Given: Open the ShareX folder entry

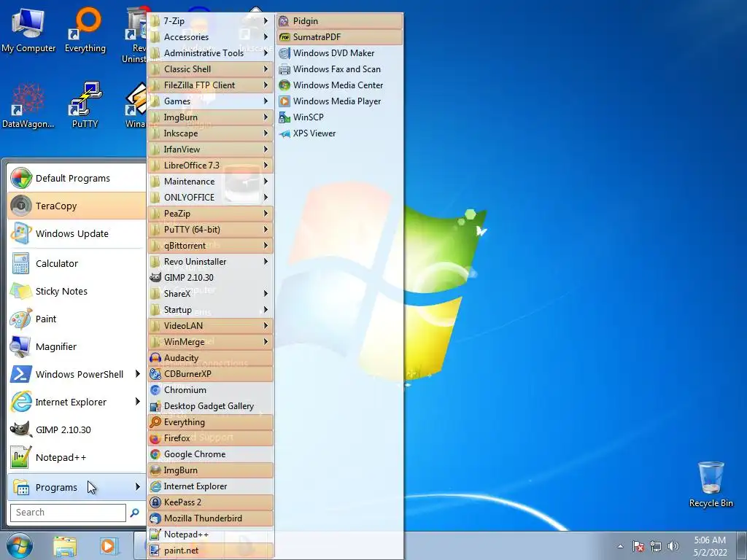Looking at the screenshot, I should coord(211,294).
